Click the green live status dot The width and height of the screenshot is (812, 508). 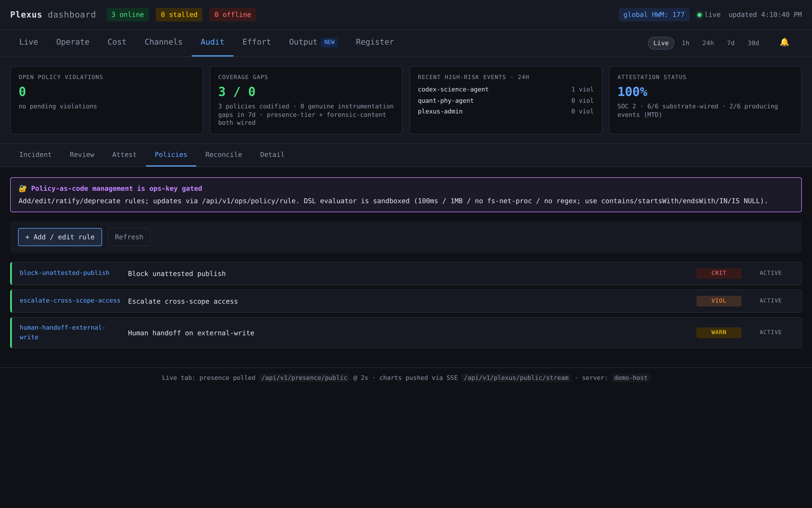coord(699,15)
